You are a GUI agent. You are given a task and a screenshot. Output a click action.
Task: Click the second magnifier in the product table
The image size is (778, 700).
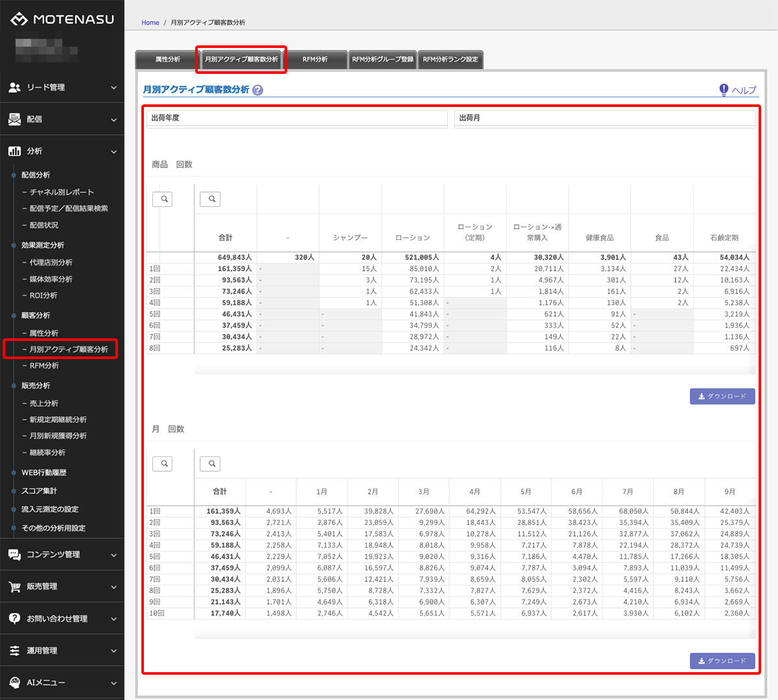coord(210,199)
